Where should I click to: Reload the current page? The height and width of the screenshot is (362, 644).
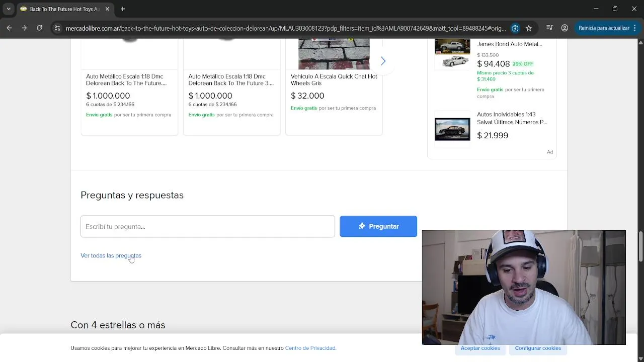coord(39,28)
